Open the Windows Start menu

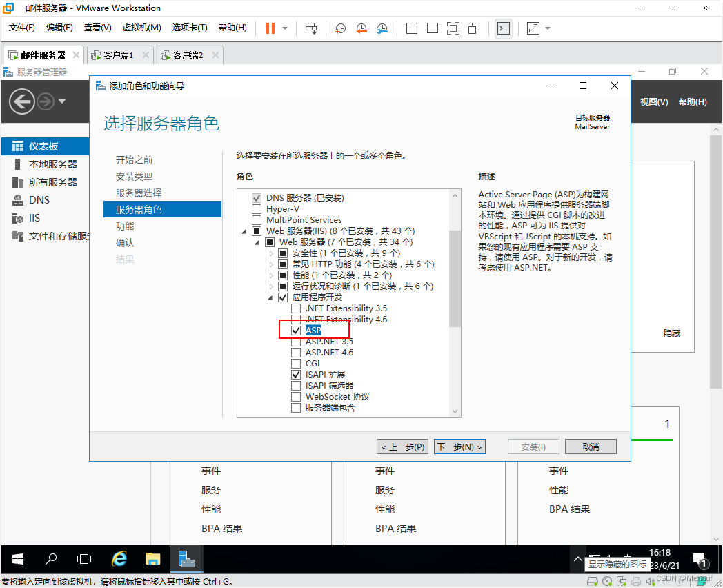[x=17, y=559]
